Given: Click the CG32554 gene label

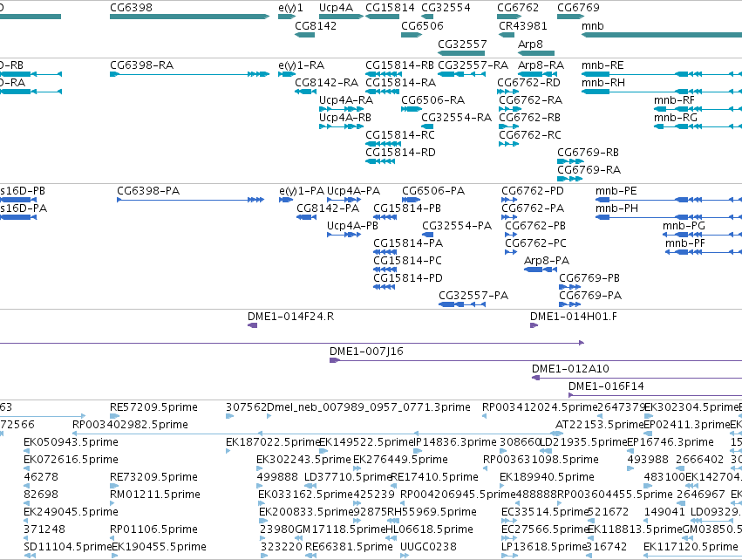Looking at the screenshot, I should [446, 8].
